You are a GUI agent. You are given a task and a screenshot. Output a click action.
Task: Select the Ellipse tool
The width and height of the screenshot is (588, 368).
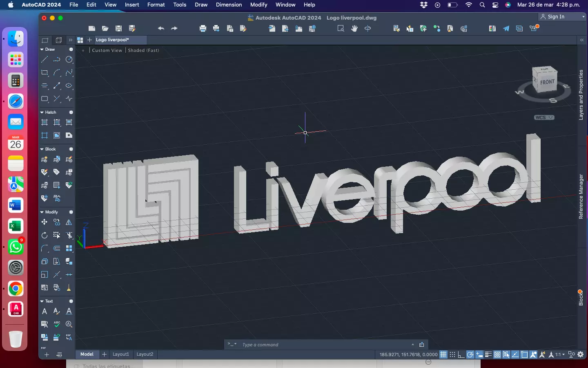point(69,86)
